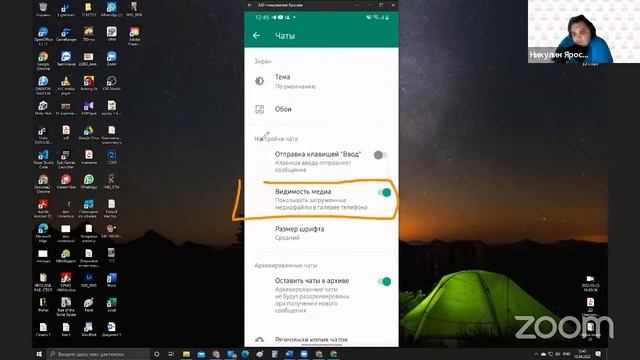Screen dimensions: 640x360
Task: Open Adobe Creative Cloud shortcut
Action: [x=134, y=36]
